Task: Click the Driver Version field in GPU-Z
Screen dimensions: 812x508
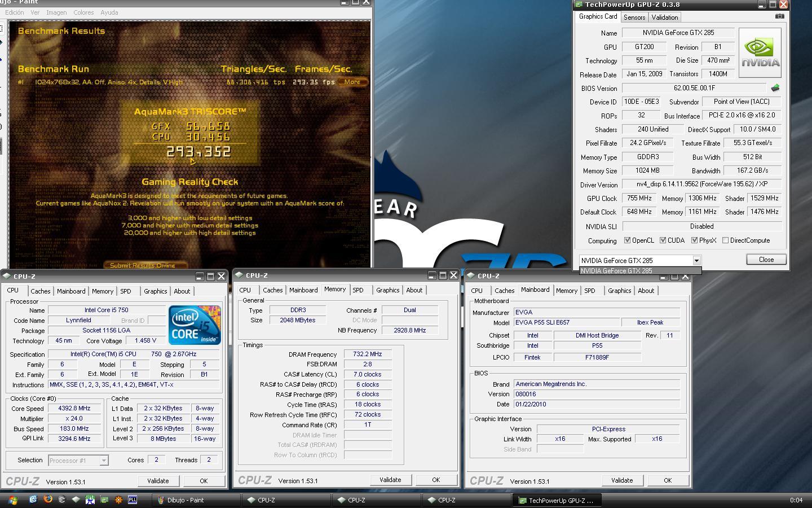Action: (701, 184)
